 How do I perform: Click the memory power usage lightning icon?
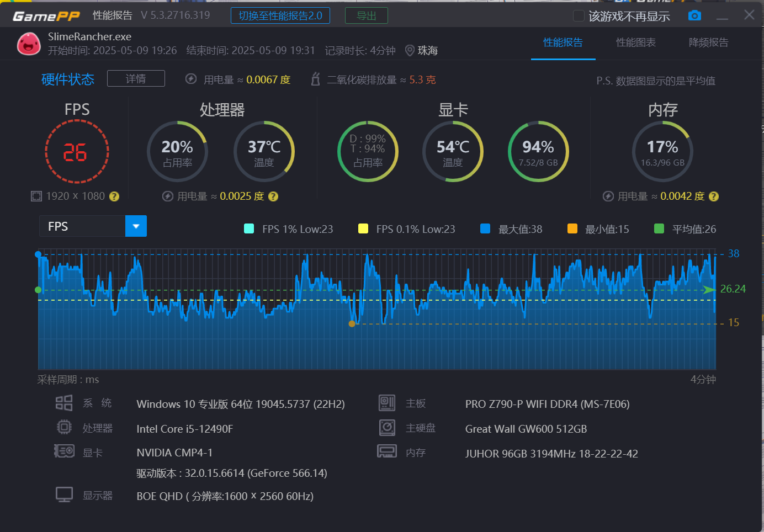[x=608, y=196]
